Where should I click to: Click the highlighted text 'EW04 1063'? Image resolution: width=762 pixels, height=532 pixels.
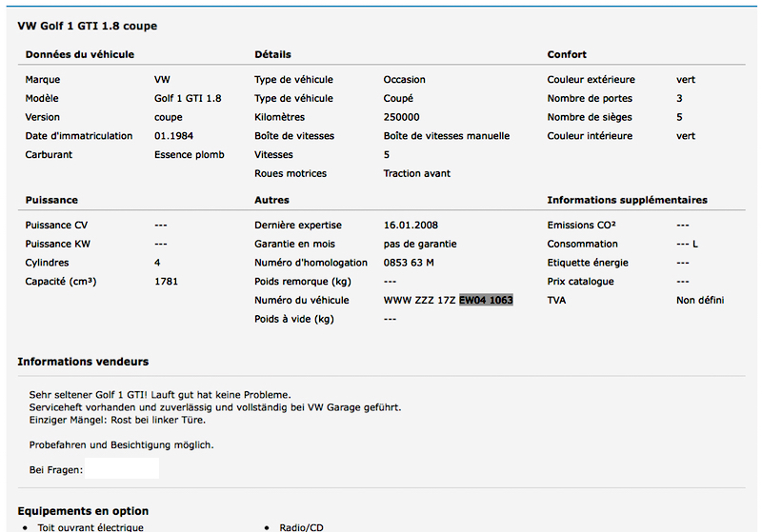[x=486, y=301]
